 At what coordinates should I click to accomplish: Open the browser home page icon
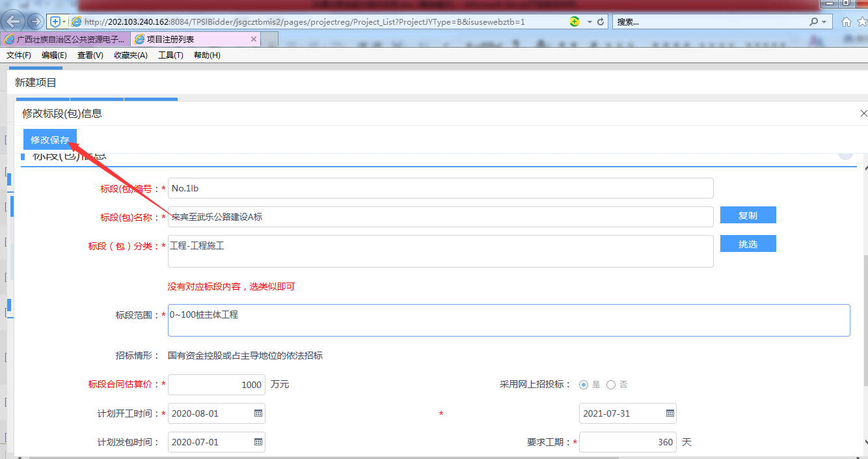(846, 21)
